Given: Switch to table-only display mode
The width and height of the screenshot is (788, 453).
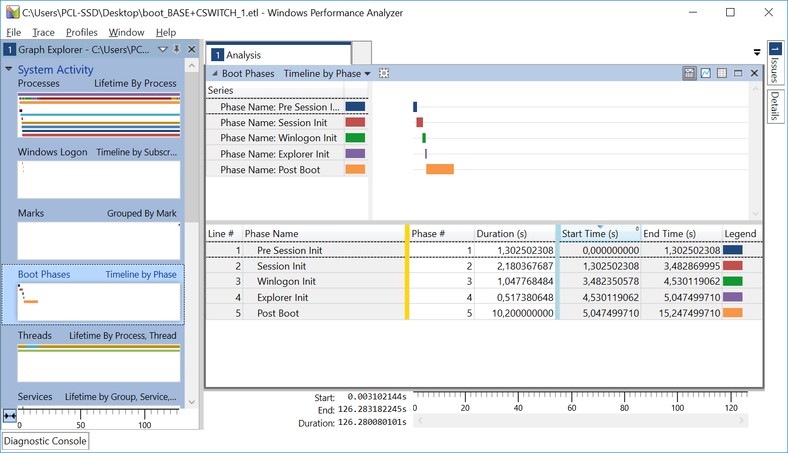Looking at the screenshot, I should click(722, 73).
